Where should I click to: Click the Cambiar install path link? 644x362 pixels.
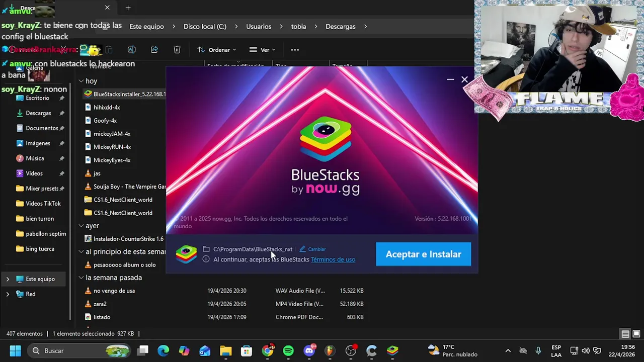pyautogui.click(x=316, y=249)
